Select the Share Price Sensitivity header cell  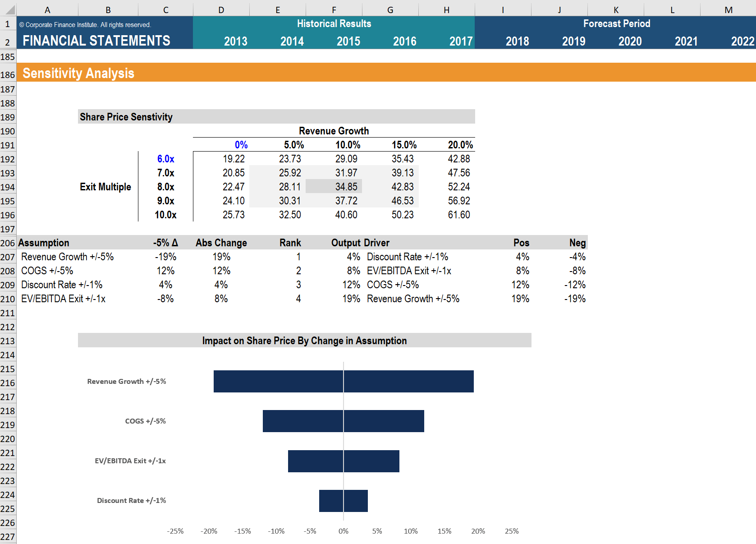point(126,116)
